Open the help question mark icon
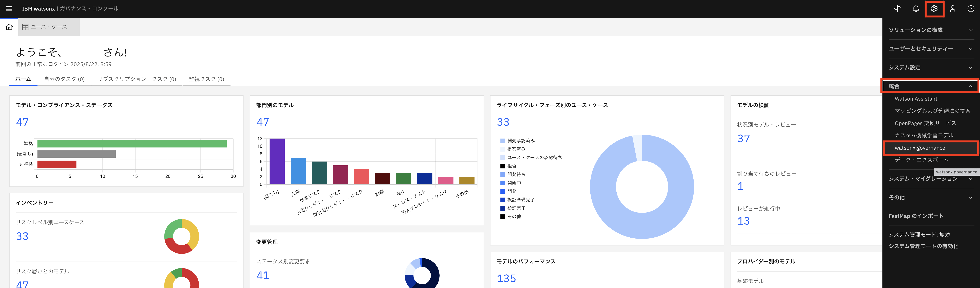Viewport: 980px width, 288px height. point(970,8)
